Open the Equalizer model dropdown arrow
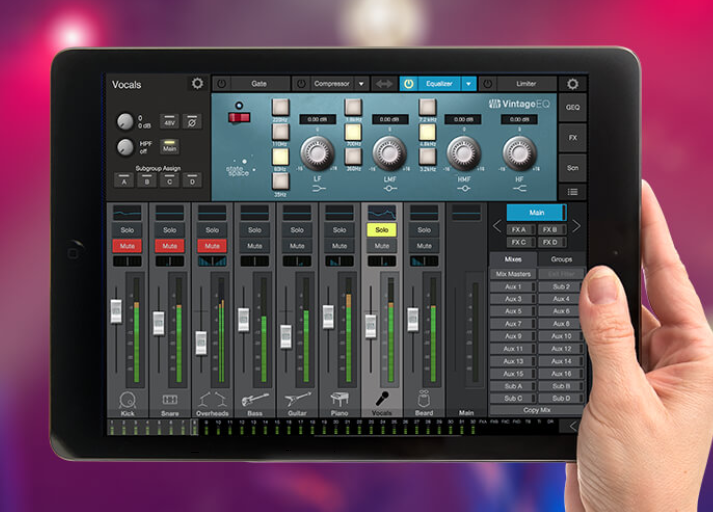This screenshot has height=512, width=713. point(468,84)
